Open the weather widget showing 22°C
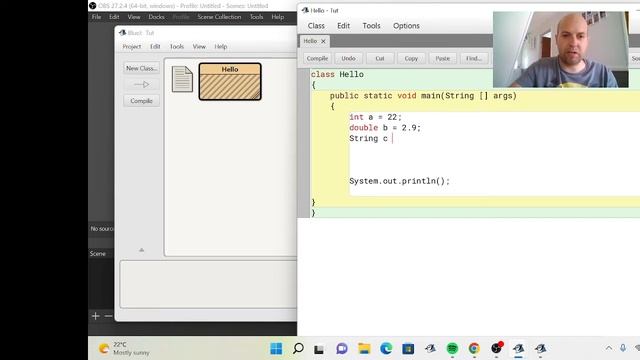640x360 pixels. coord(124,349)
